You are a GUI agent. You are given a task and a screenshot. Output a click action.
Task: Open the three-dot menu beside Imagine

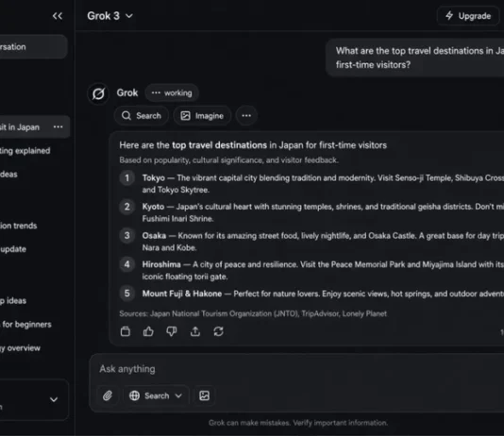(246, 116)
